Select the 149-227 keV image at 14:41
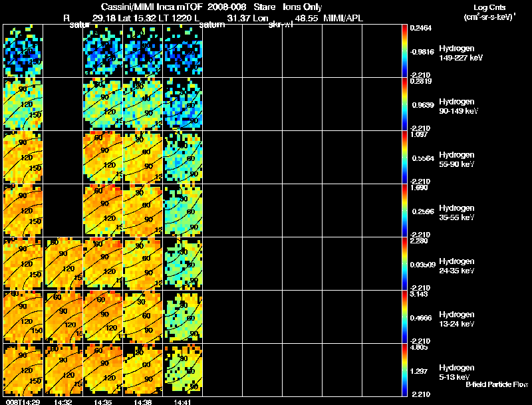This screenshot has height=405, width=532. (182, 51)
